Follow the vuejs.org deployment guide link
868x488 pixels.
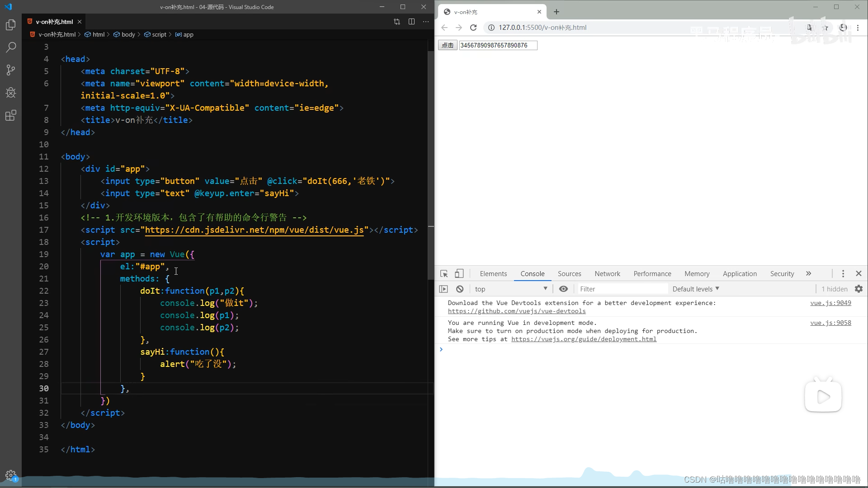pyautogui.click(x=584, y=339)
